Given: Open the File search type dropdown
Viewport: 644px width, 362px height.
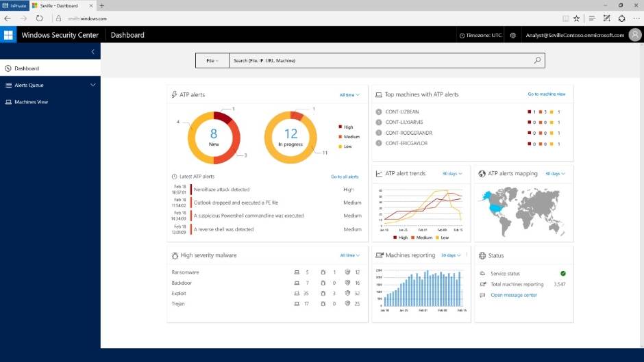Looking at the screenshot, I should tap(212, 60).
